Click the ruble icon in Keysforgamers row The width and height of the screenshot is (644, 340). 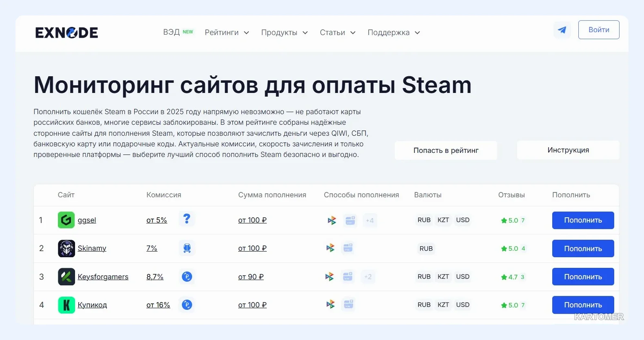(x=187, y=276)
